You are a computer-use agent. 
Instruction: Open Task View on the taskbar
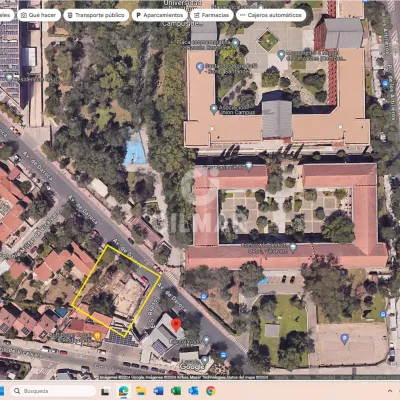pyautogui.click(x=105, y=391)
